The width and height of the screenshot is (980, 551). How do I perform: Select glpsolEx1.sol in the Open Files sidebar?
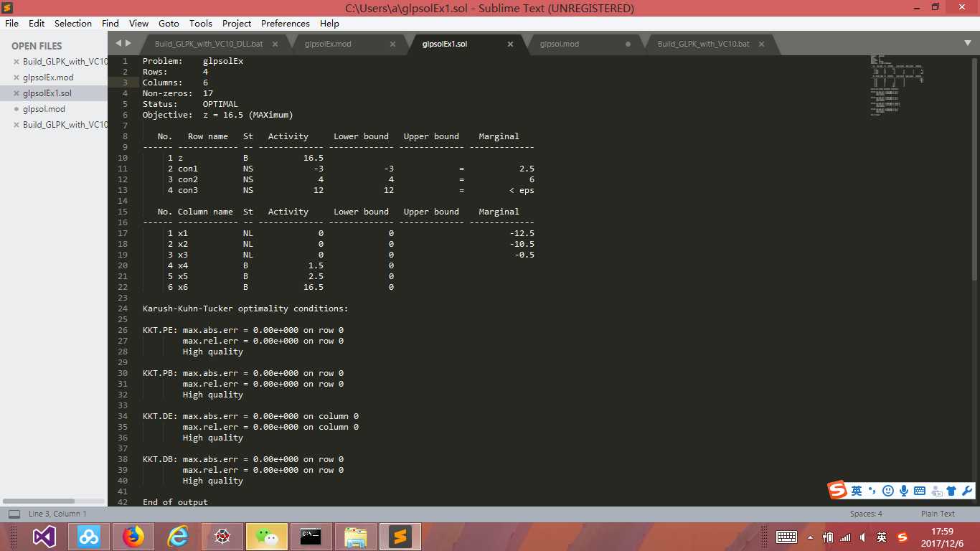[x=47, y=93]
